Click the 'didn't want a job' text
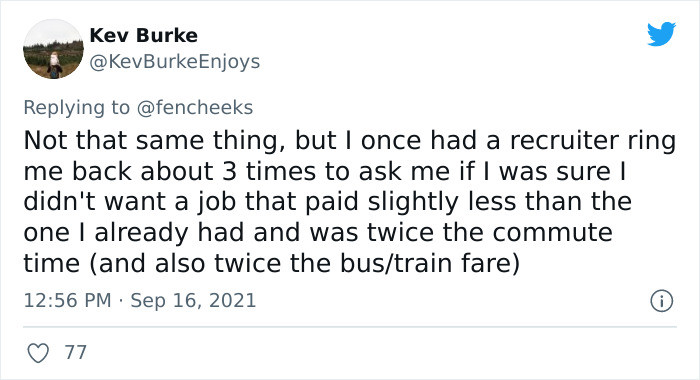Viewport: 700px width, 380px height. point(129,202)
